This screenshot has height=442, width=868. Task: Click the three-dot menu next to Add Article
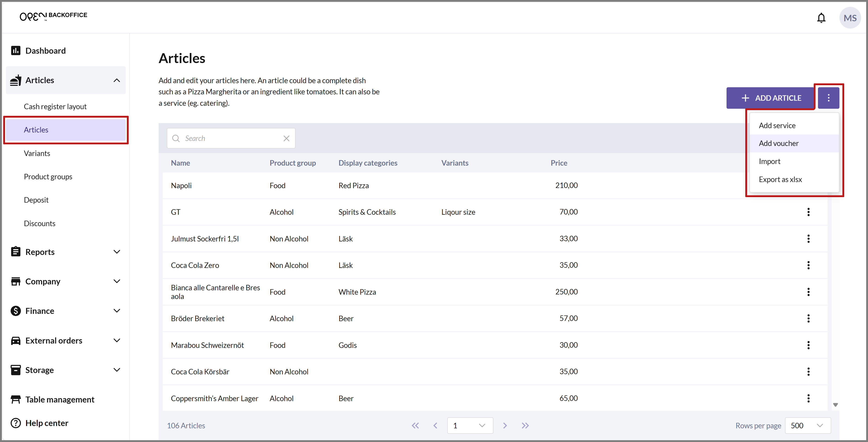[x=828, y=98]
